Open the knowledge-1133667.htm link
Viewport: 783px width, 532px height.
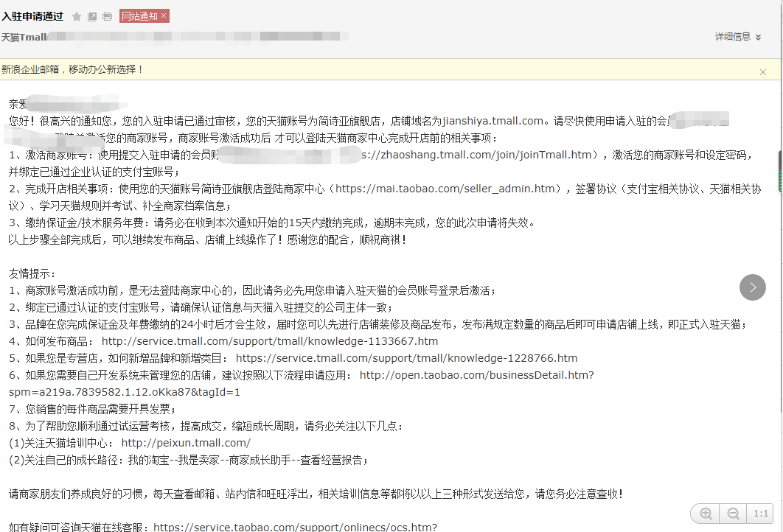pos(270,341)
